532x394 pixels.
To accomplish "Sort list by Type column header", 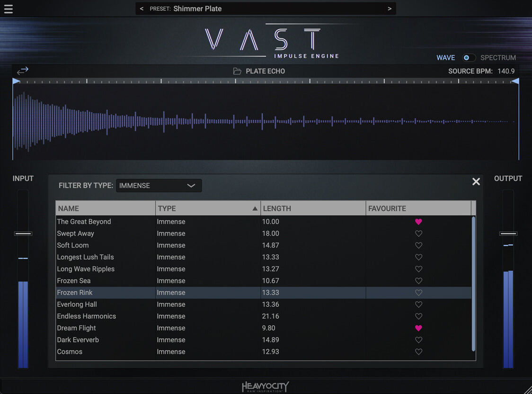I will click(207, 208).
